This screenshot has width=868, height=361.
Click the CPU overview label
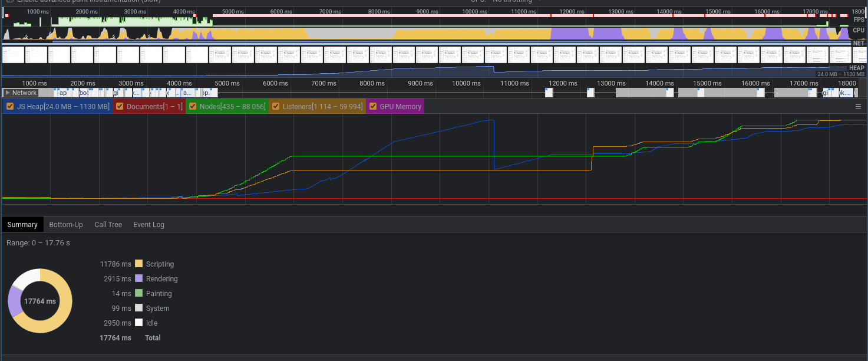pyautogui.click(x=859, y=30)
